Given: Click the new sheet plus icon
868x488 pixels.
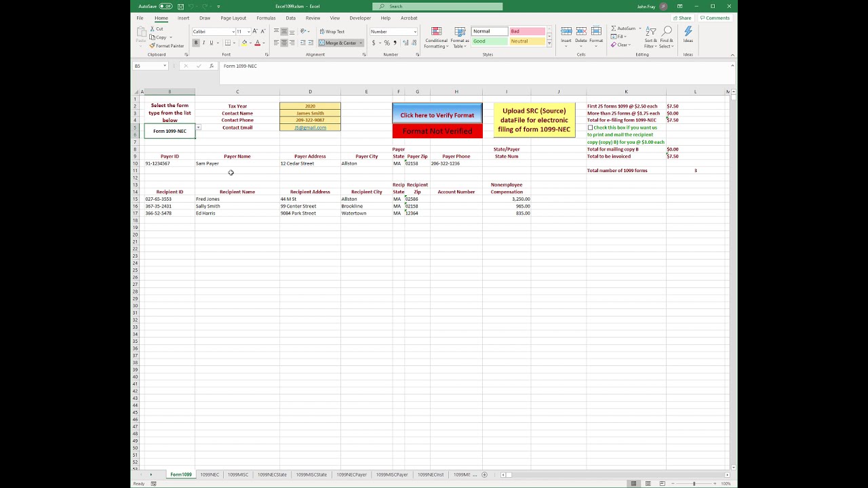Looking at the screenshot, I should [484, 474].
